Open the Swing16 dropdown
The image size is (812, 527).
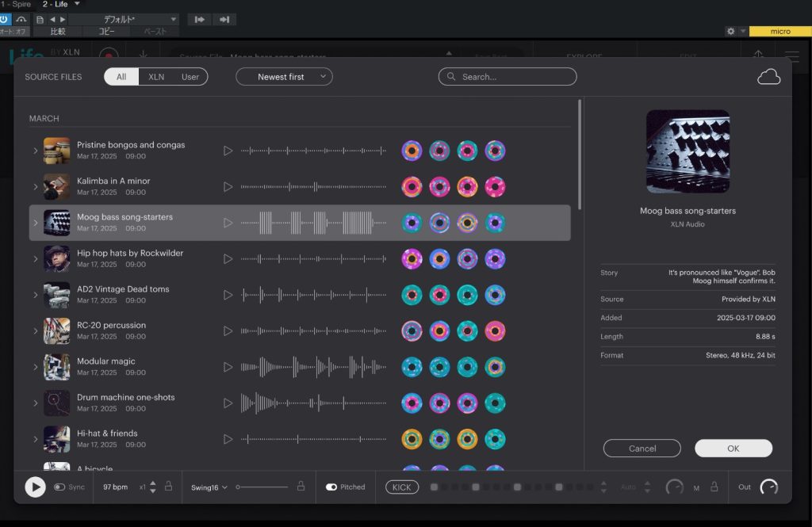pyautogui.click(x=209, y=487)
